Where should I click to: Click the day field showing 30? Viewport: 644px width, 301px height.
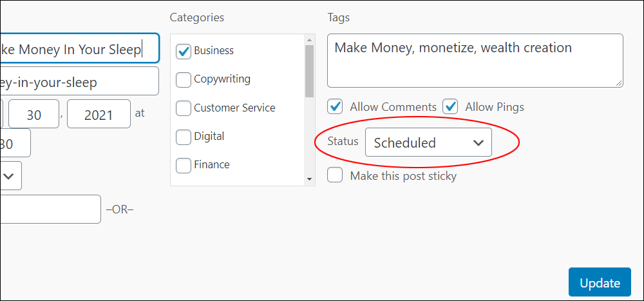tap(33, 114)
